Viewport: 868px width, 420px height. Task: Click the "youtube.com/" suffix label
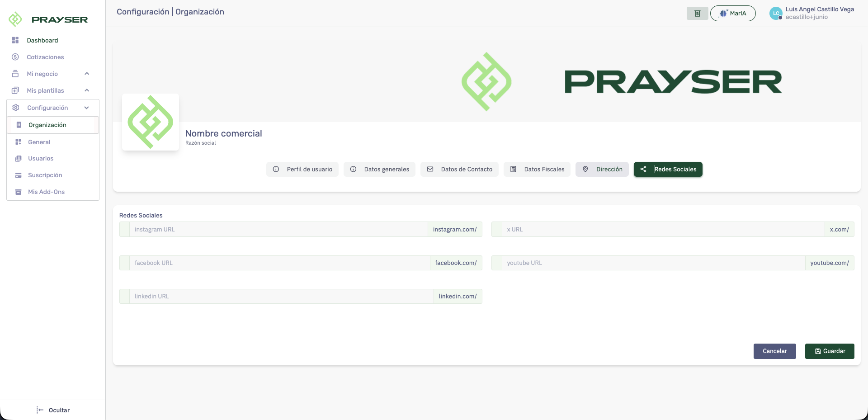tap(830, 263)
